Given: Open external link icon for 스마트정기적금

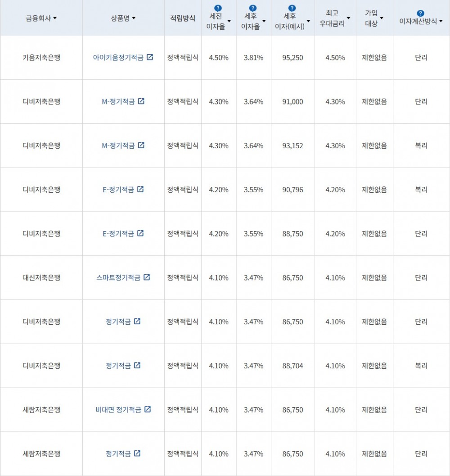Looking at the screenshot, I should pos(147,277).
